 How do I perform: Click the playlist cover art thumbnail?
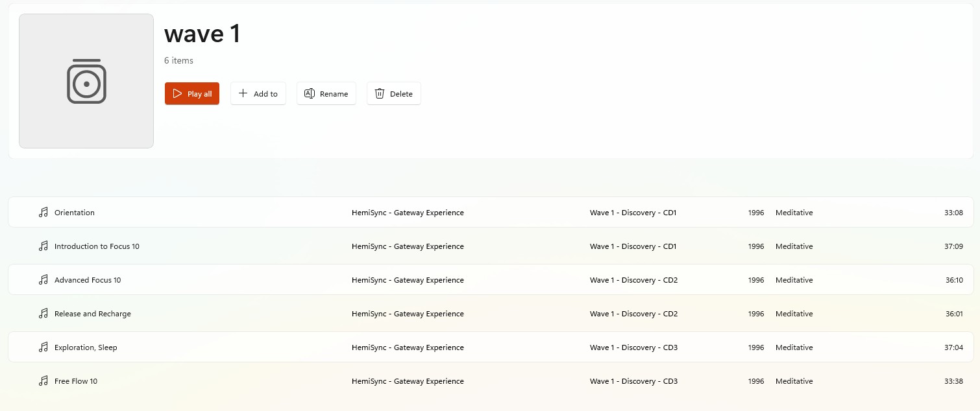86,81
